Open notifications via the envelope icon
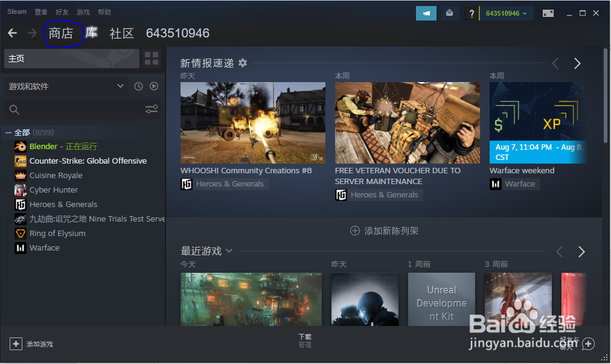The image size is (611, 364). pyautogui.click(x=450, y=13)
